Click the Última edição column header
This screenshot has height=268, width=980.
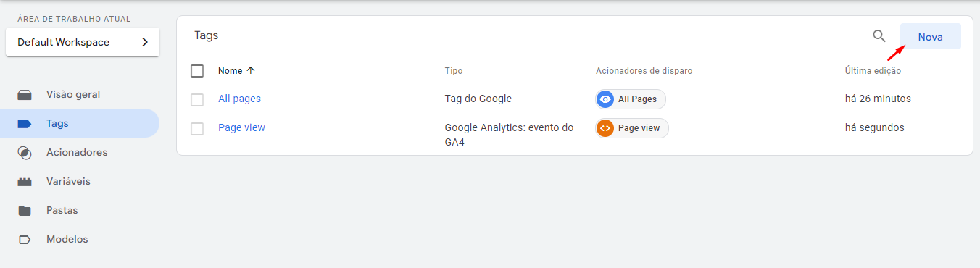click(873, 71)
